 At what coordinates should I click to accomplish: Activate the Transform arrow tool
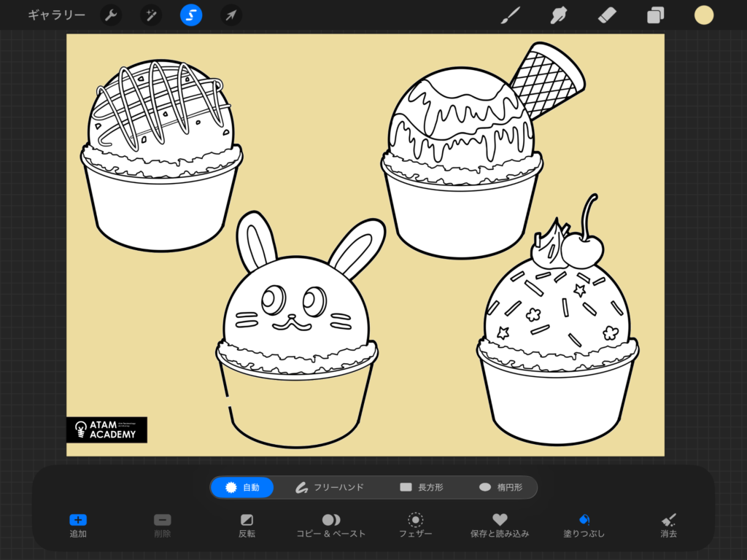(231, 15)
